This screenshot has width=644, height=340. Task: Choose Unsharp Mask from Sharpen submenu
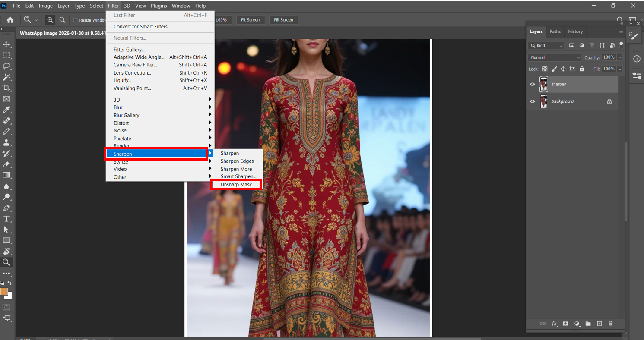pos(237,185)
